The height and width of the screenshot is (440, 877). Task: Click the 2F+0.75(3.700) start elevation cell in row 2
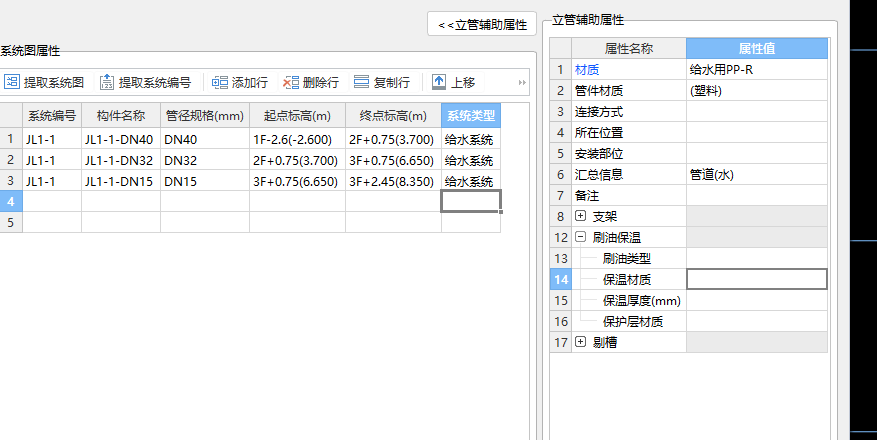tap(298, 160)
